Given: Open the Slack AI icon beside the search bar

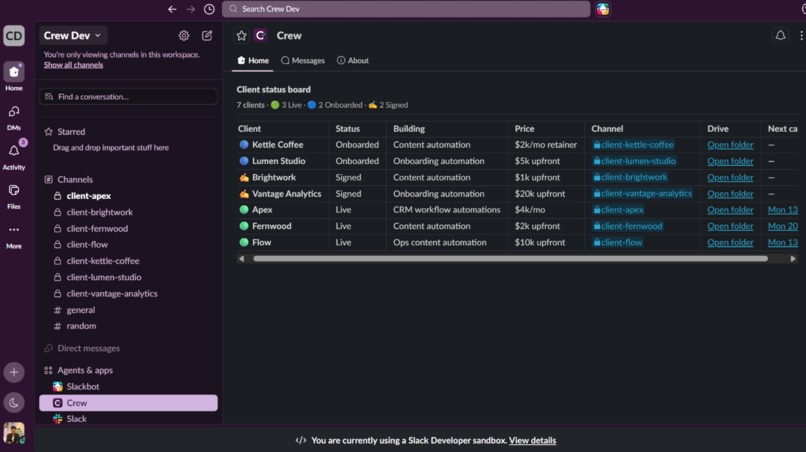Looking at the screenshot, I should click(x=603, y=9).
